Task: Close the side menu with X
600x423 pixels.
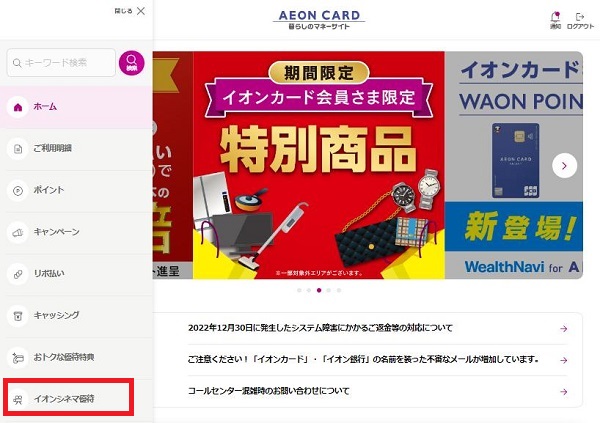Action: tap(141, 11)
